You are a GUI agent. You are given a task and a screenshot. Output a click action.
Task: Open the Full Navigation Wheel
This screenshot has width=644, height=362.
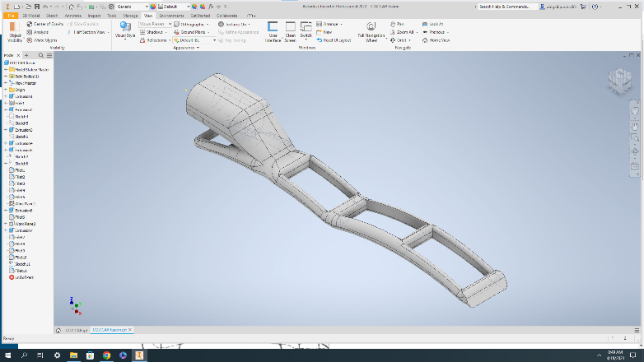click(x=371, y=32)
